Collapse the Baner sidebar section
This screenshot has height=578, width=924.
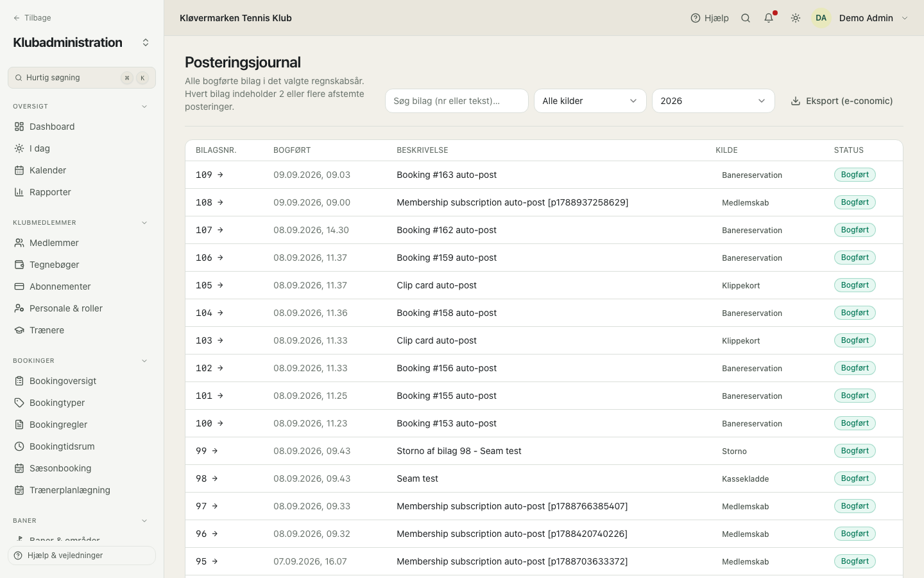pyautogui.click(x=144, y=521)
